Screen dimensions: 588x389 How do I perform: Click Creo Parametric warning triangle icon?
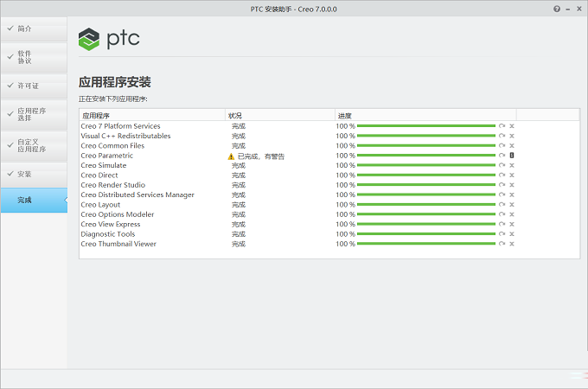pyautogui.click(x=231, y=156)
